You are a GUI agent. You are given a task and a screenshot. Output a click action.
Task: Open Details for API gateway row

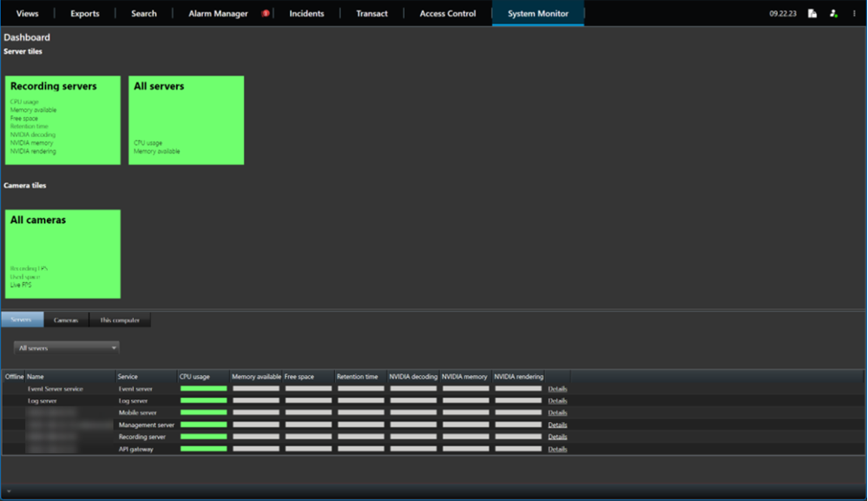[557, 449]
